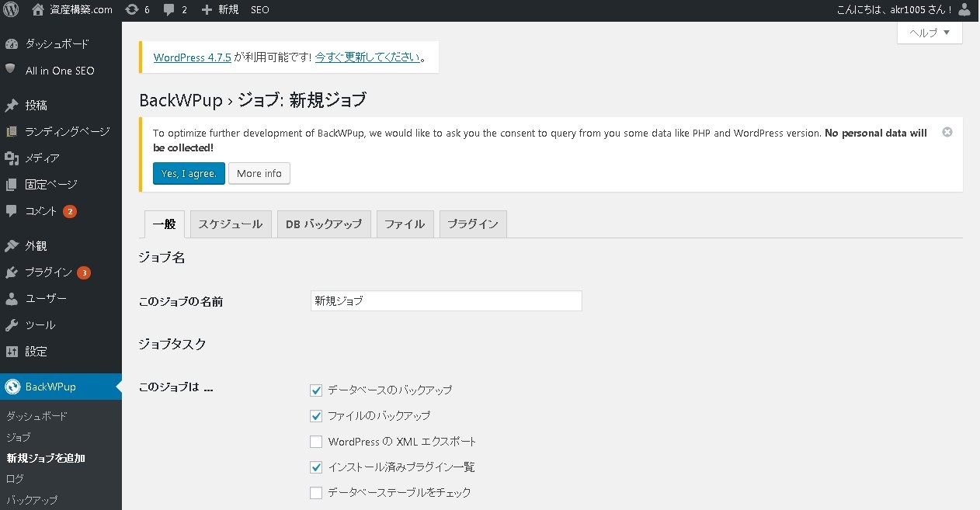The width and height of the screenshot is (980, 510).
Task: Click the ダッシュボード gauge icon in sidebar
Action: [11, 44]
